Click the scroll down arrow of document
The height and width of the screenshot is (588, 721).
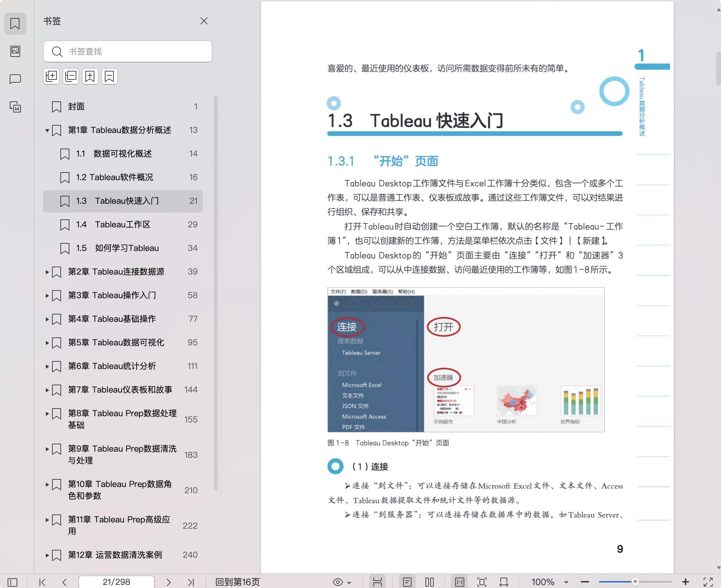tap(718, 568)
